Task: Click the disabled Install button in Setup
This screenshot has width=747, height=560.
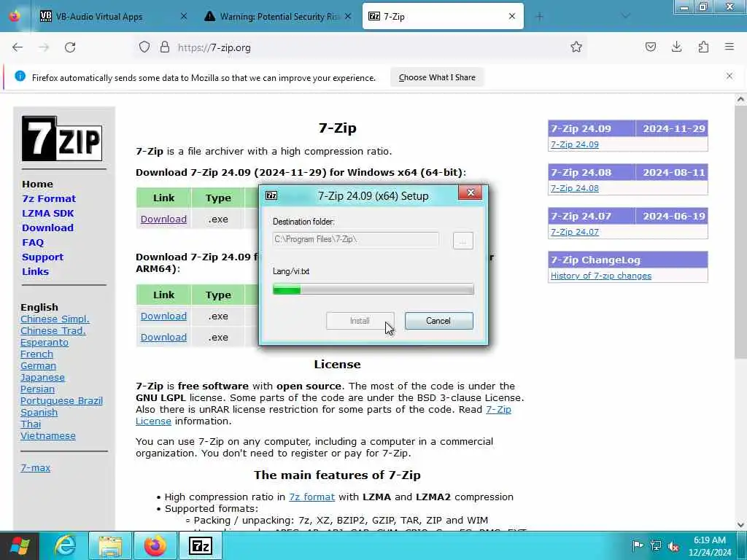Action: coord(360,321)
